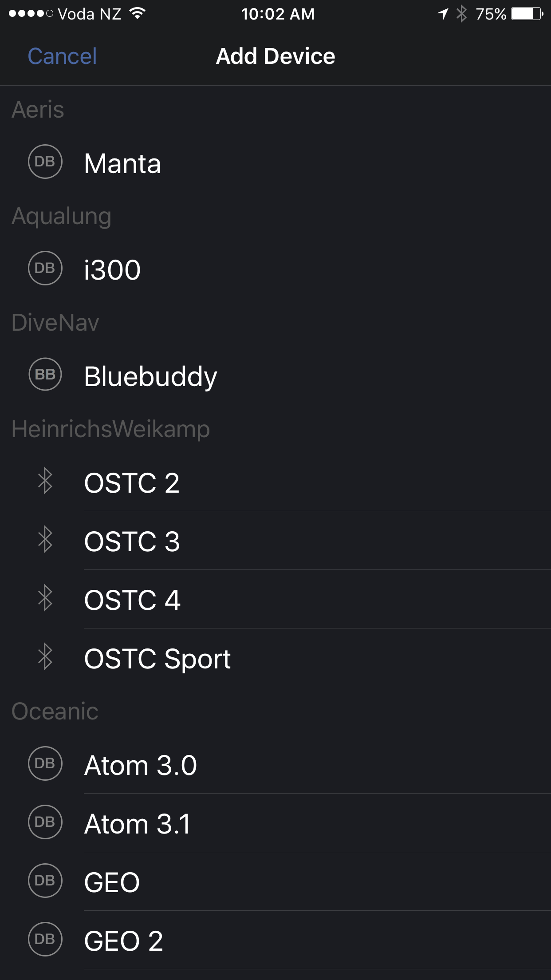
Task: Tap the battery indicator in status bar
Action: 527,14
